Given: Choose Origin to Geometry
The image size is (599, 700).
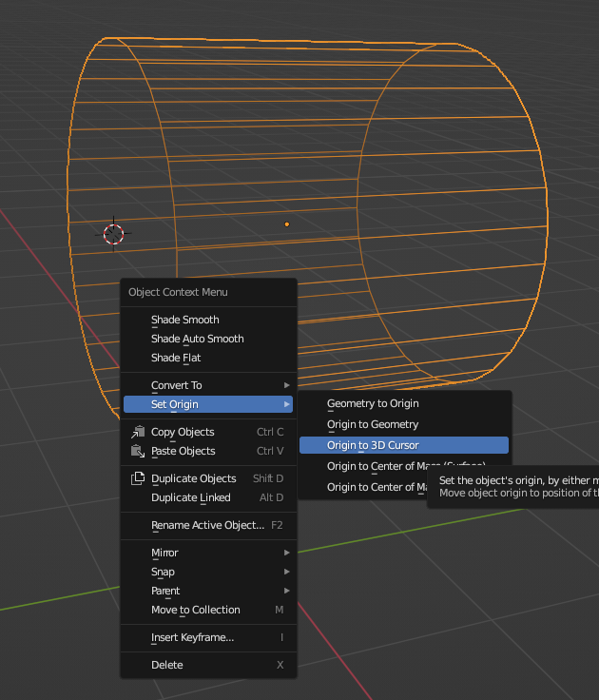Looking at the screenshot, I should click(x=404, y=424).
